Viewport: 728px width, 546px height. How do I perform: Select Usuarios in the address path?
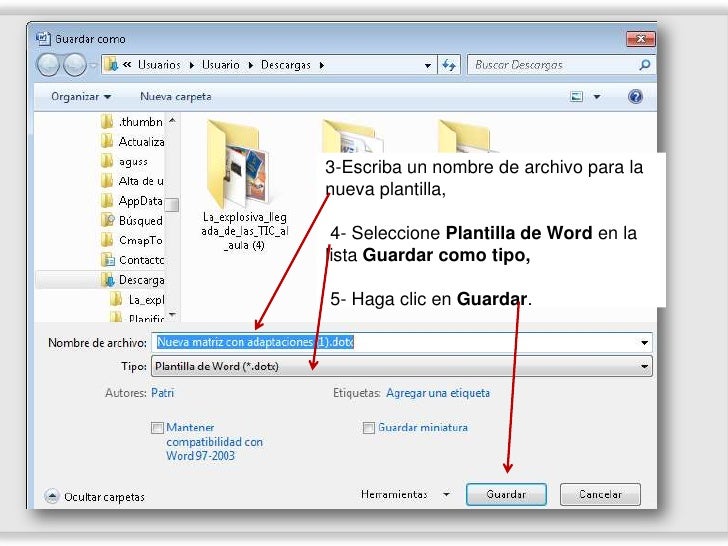159,65
